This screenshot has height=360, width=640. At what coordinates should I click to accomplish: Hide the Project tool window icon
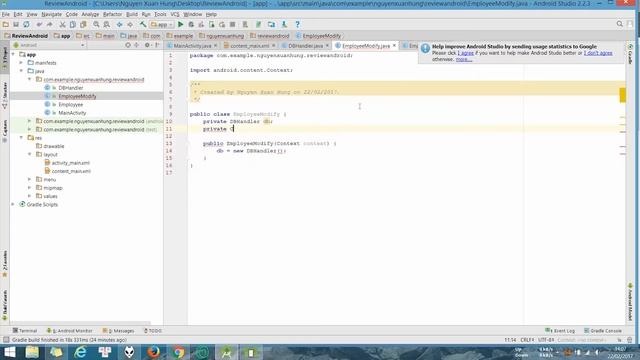point(158,45)
